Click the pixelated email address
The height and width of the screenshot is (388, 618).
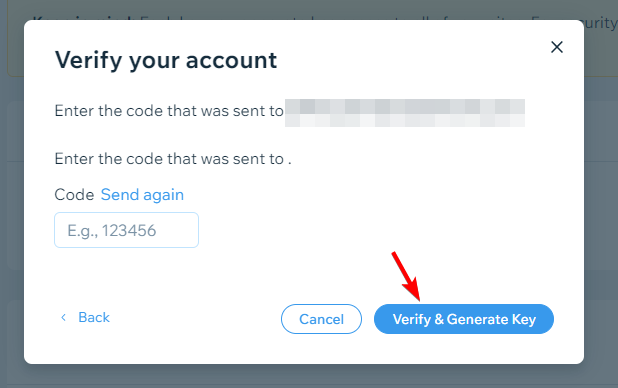pos(405,113)
